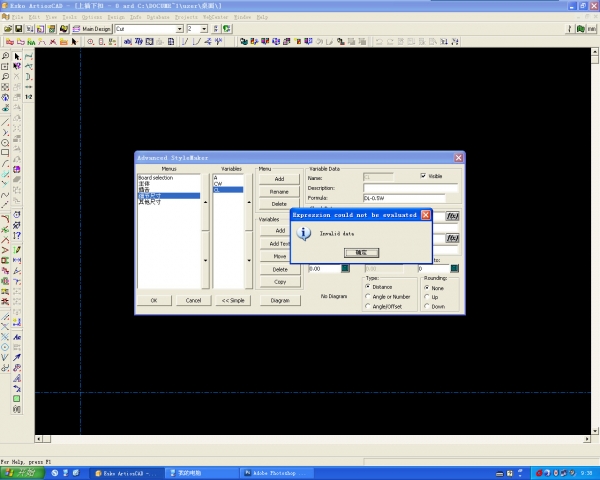Close the Expression error dialog with red X

426,215
